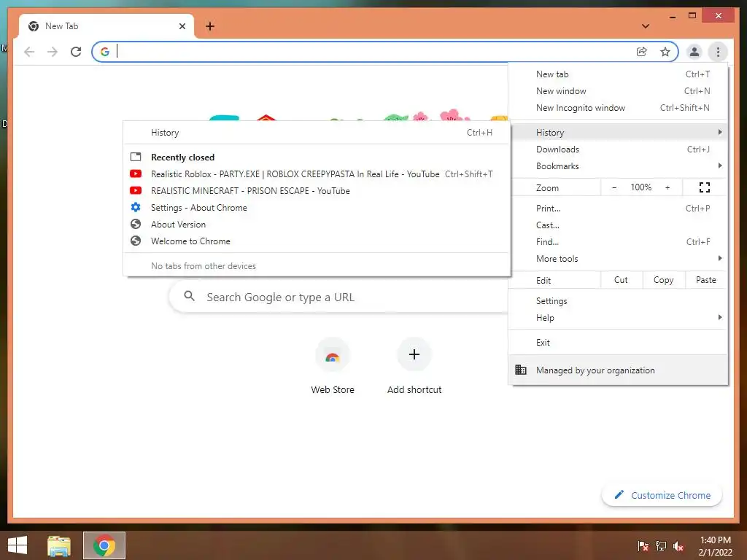
Task: Open the Web Store shortcut
Action: pos(333,366)
